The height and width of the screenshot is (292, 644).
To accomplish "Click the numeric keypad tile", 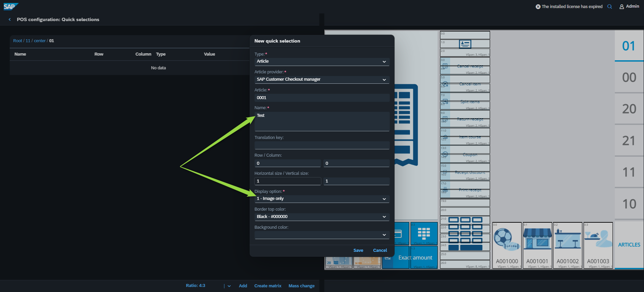I will [x=424, y=233].
